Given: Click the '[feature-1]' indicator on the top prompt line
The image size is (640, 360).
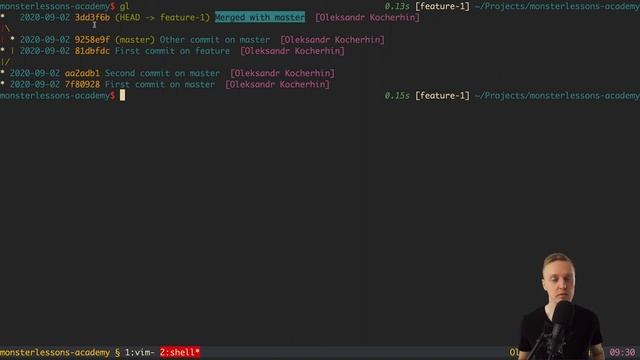Looking at the screenshot, I should (442, 6).
